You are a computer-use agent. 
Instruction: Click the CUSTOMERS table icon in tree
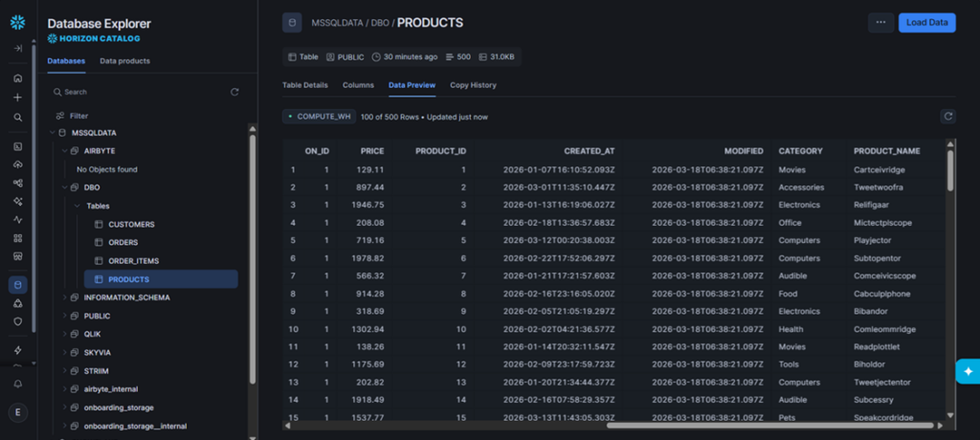coord(99,225)
